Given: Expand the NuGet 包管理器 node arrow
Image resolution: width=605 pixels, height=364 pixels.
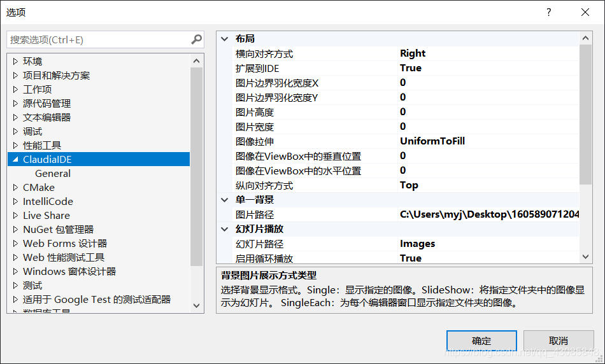Looking at the screenshot, I should pos(15,230).
